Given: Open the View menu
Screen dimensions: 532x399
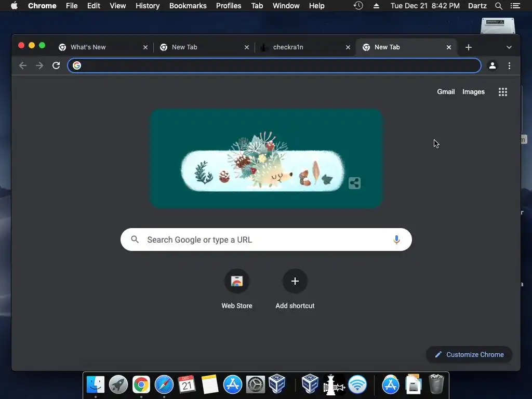Looking at the screenshot, I should pyautogui.click(x=118, y=6).
